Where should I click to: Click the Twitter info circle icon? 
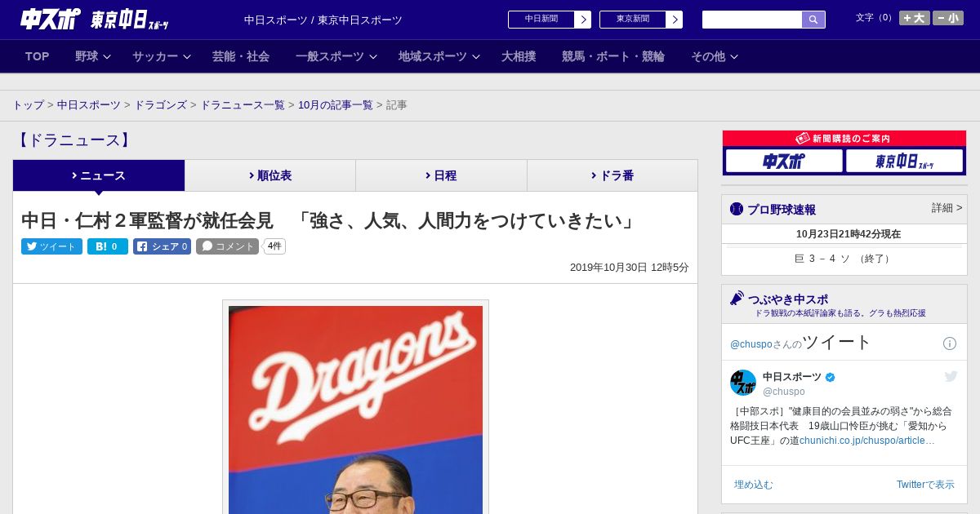[x=950, y=343]
